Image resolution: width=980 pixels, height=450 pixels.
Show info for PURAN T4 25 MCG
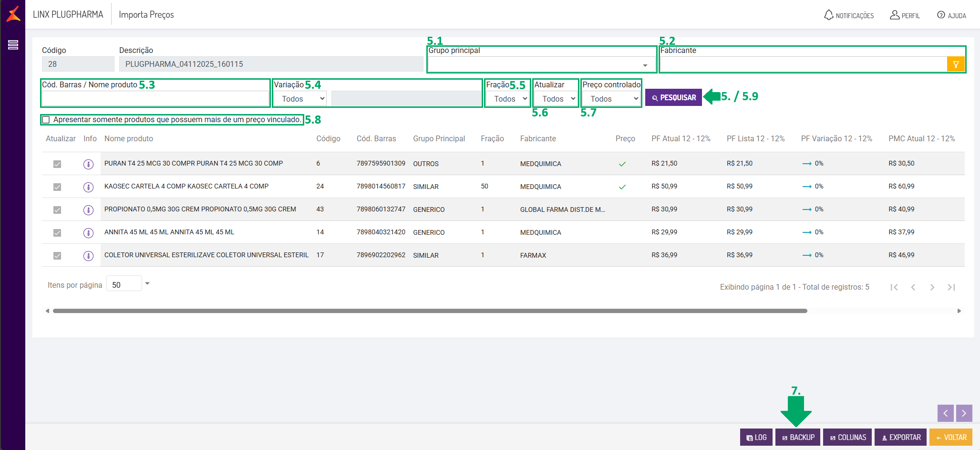point(88,164)
